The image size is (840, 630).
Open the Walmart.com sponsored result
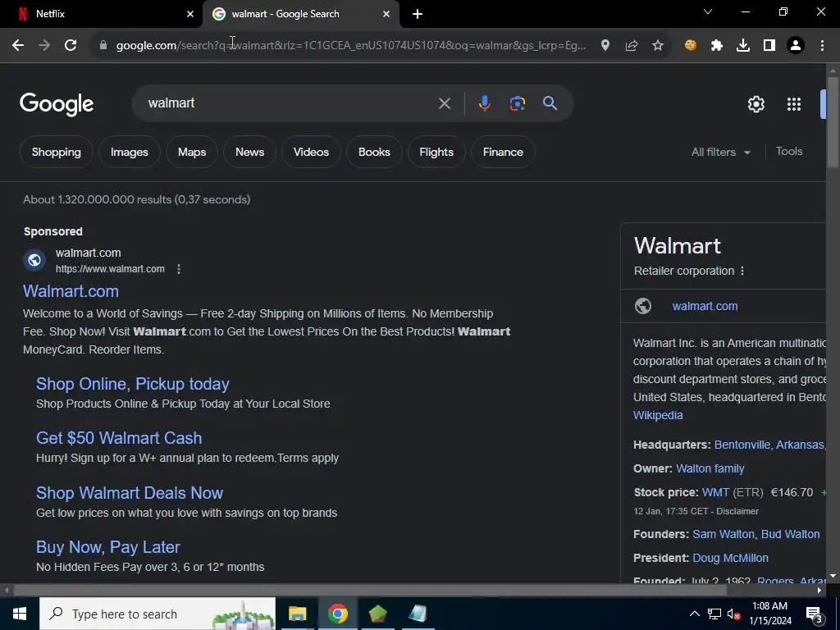coord(71,291)
